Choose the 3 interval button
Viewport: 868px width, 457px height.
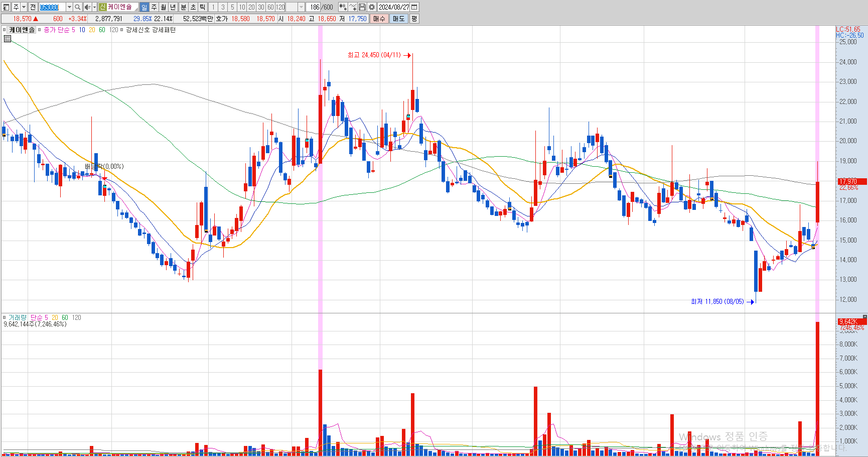(223, 7)
